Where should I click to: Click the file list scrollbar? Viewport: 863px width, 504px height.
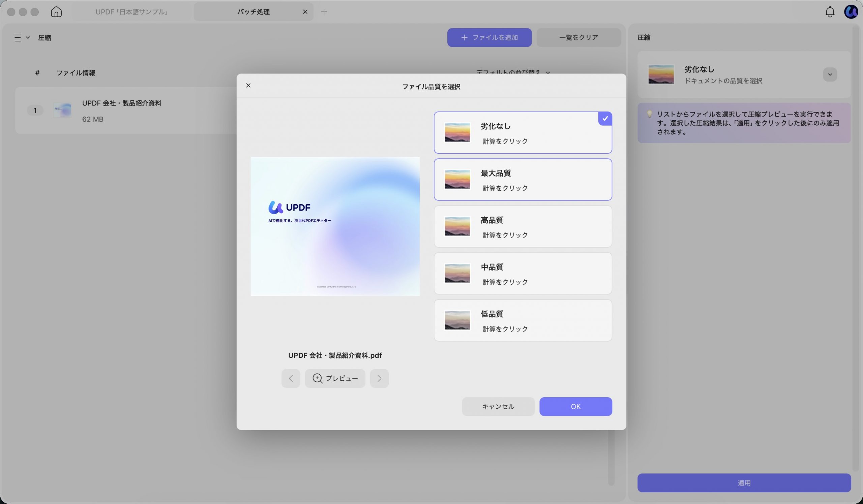(x=611, y=458)
